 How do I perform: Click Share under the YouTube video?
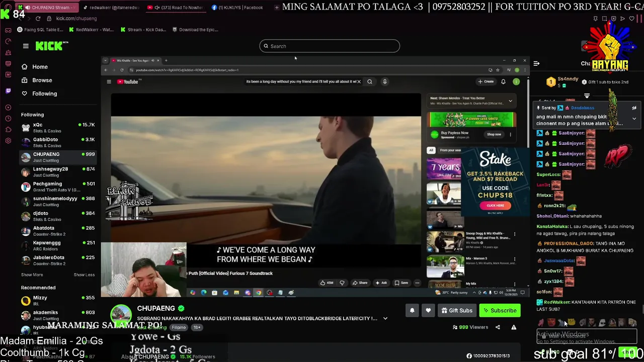tap(360, 283)
